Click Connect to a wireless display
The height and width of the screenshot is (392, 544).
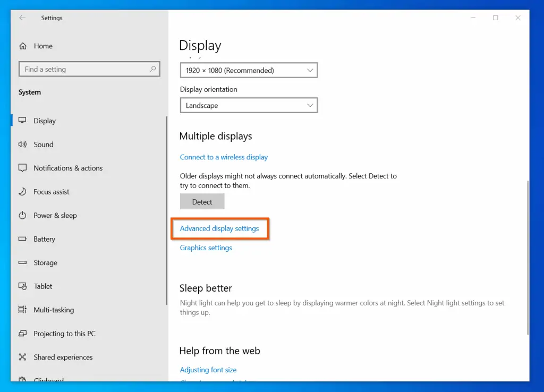coord(224,157)
